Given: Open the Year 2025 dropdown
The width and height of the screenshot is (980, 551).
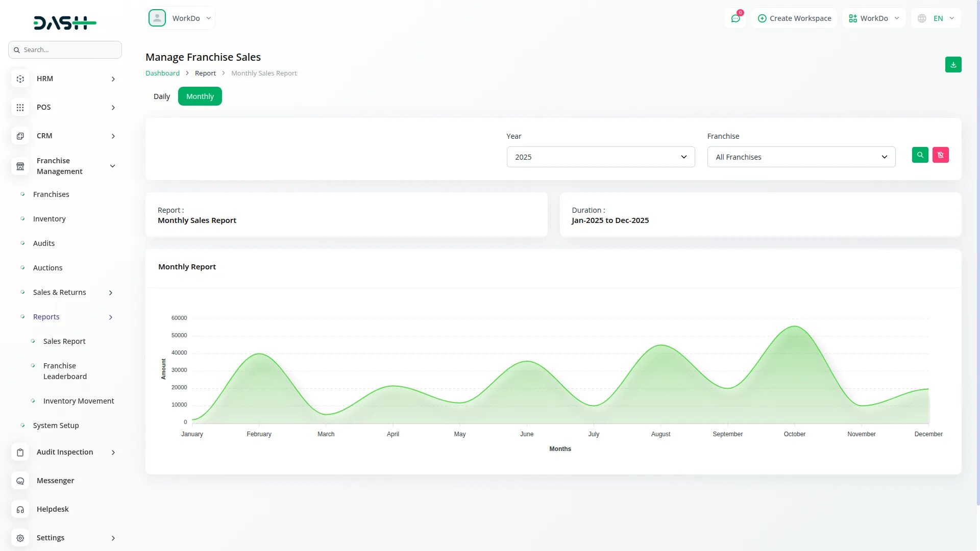Looking at the screenshot, I should click(x=600, y=157).
